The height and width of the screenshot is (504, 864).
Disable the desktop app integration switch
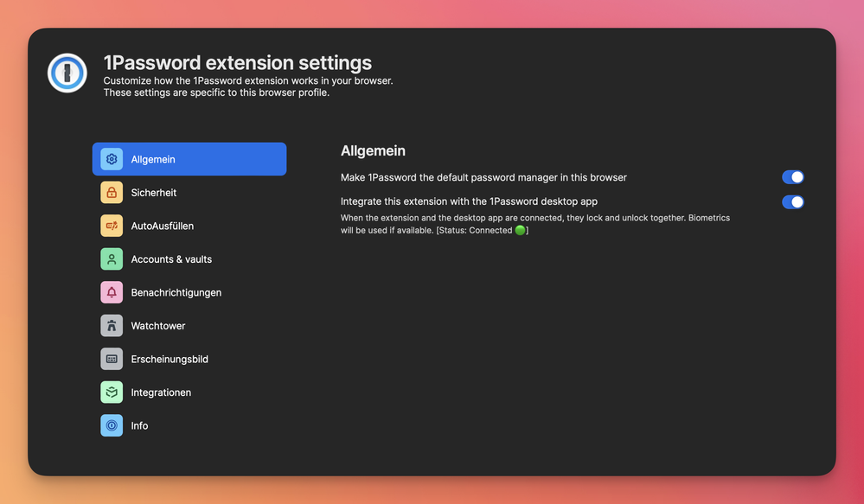pos(792,202)
